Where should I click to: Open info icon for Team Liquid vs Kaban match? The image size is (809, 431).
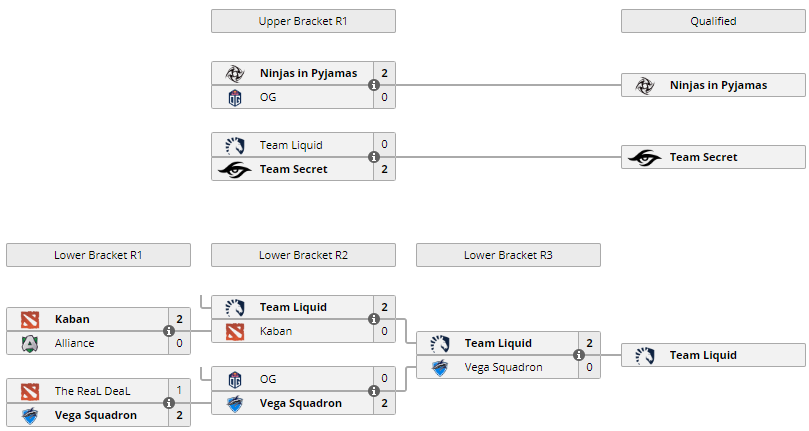tap(374, 319)
